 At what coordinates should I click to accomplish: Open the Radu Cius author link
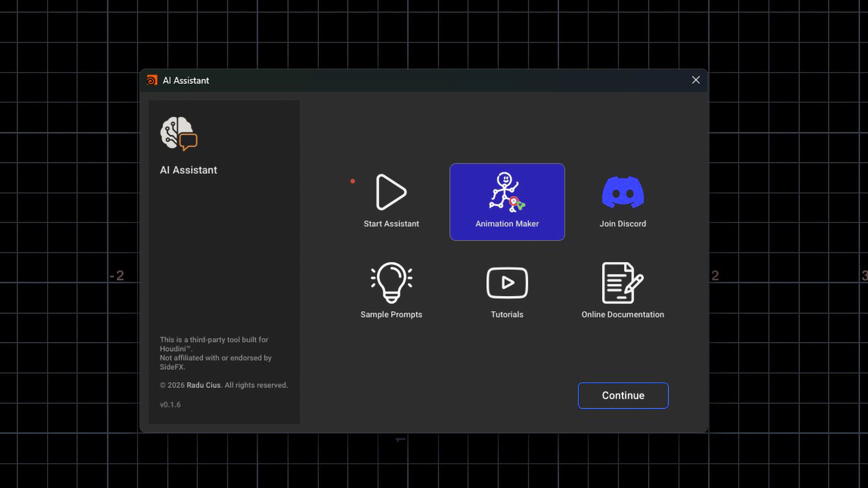pos(203,385)
